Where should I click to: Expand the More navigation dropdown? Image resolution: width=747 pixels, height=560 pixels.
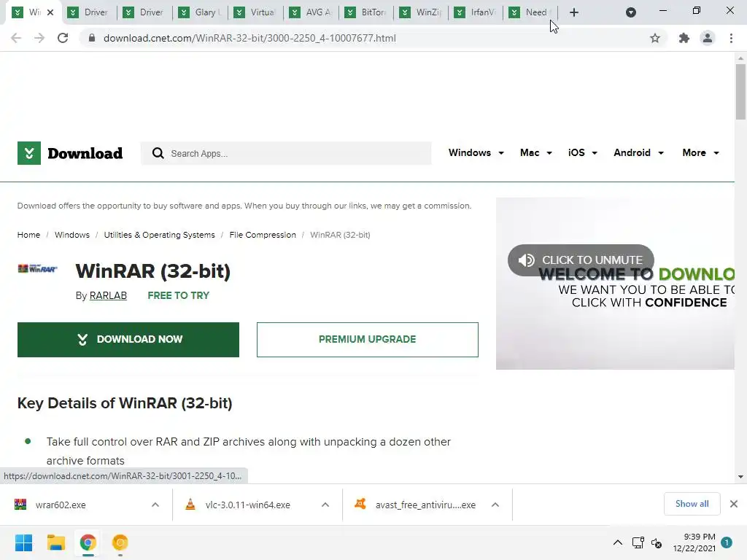(x=700, y=153)
